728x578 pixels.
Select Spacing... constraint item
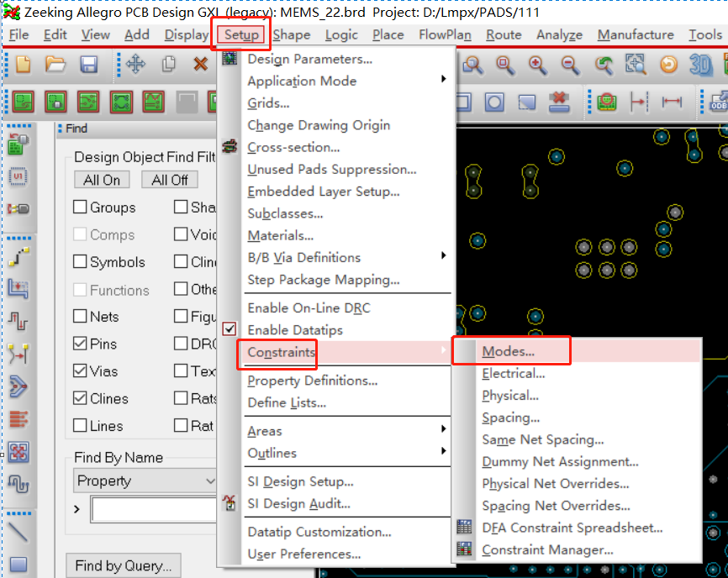coord(510,418)
